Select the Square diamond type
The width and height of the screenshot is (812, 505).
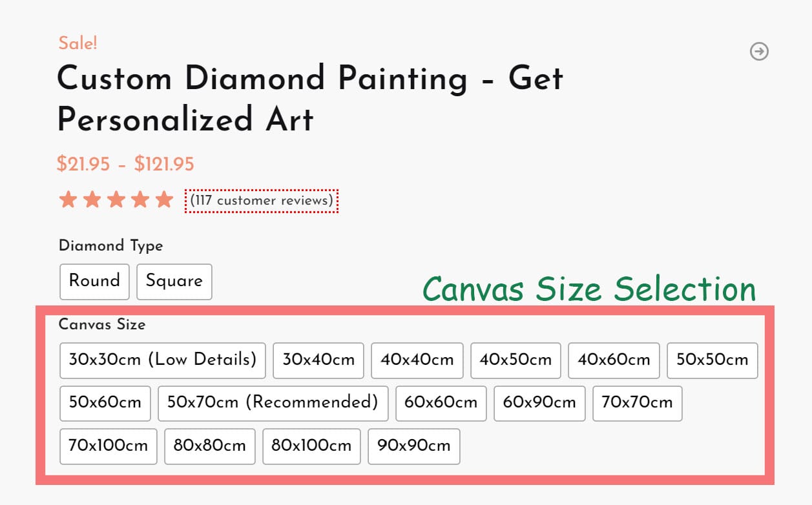(174, 282)
